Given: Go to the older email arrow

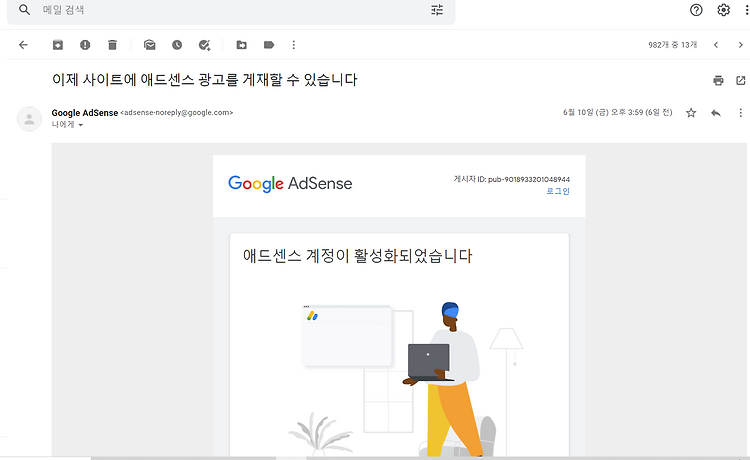Looking at the screenshot, I should tap(740, 45).
